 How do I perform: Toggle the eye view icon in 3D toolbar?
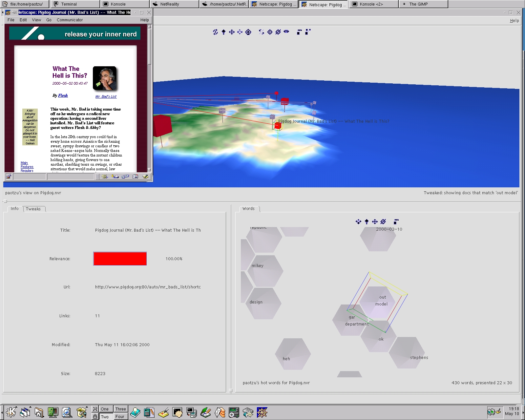(x=286, y=31)
